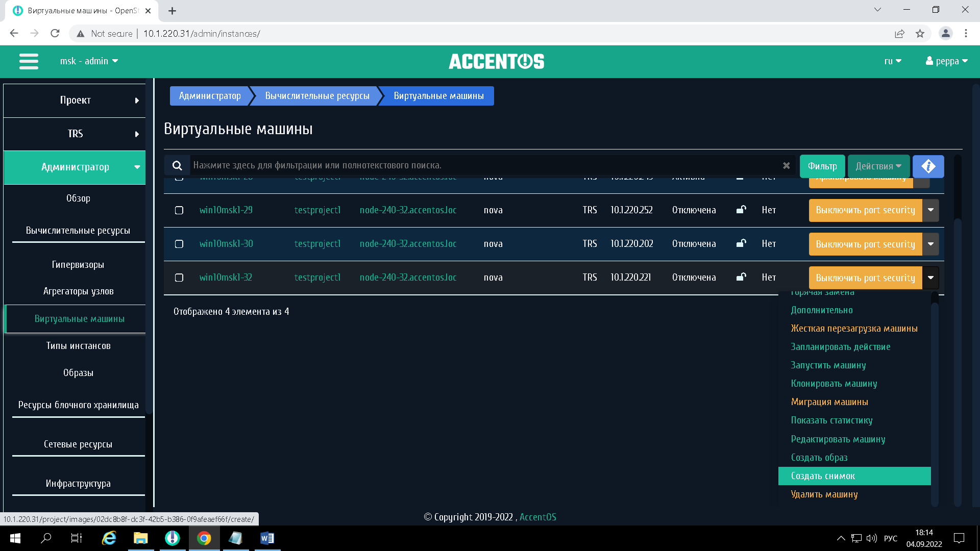Open the Chrome three-dot menu
This screenshot has width=980, height=551.
966,33
